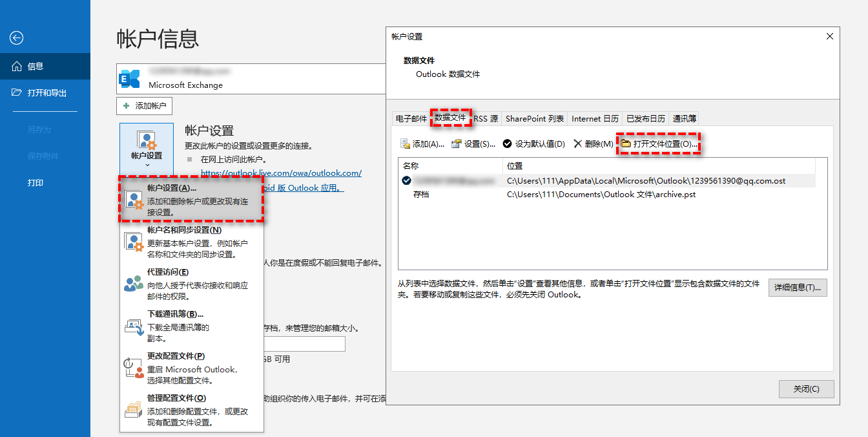Open the Internet 日历 tab

pos(595,119)
